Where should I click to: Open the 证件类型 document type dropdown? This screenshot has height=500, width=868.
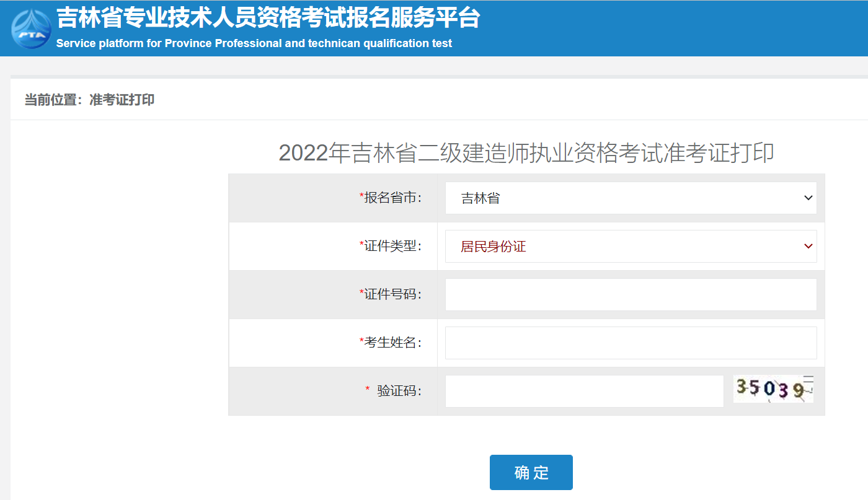click(631, 246)
